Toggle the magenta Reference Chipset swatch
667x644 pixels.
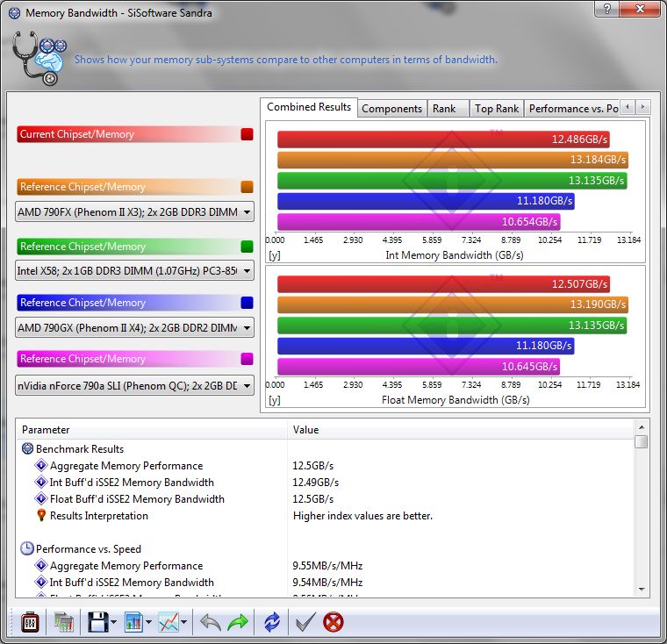(x=247, y=359)
